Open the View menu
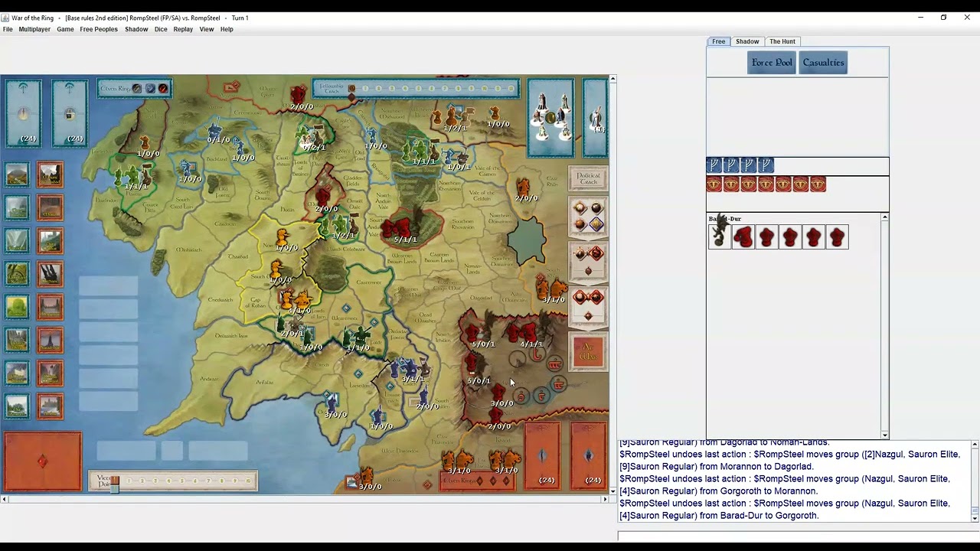 [x=207, y=29]
